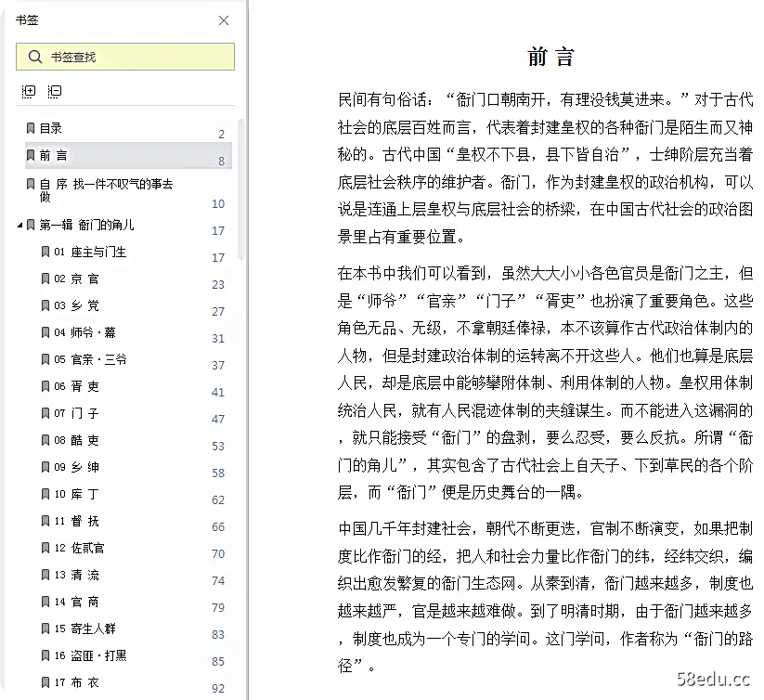The height and width of the screenshot is (700, 764).
Task: Open bookmark 06 胥 吏
Action: (x=76, y=386)
